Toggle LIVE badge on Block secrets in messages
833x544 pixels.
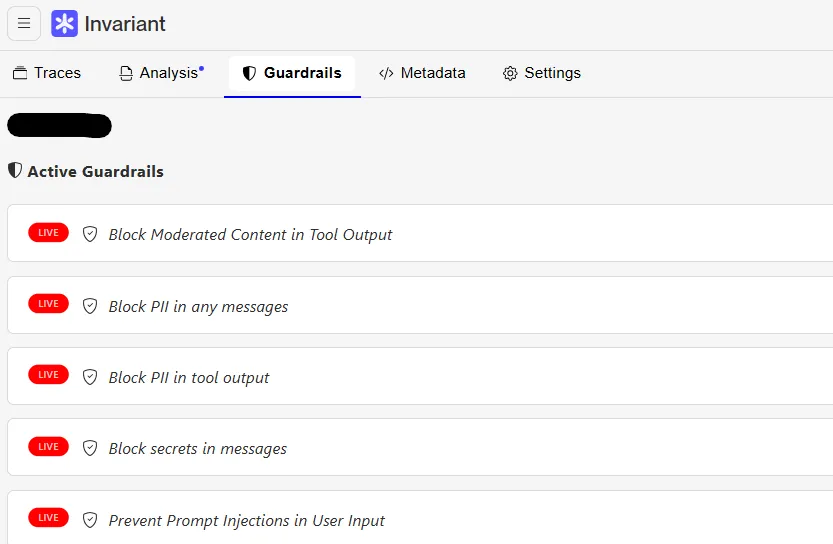(x=48, y=447)
